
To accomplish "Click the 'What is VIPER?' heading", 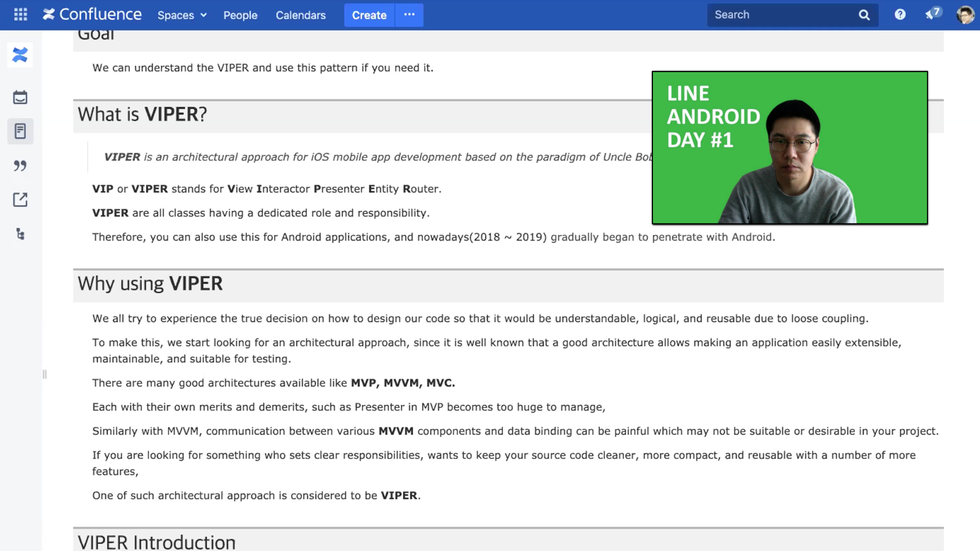I will 142,114.
